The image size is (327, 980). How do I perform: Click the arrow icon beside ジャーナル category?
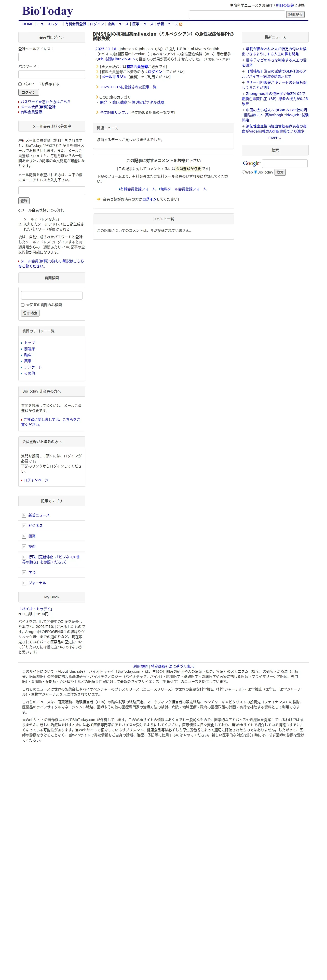(x=24, y=583)
